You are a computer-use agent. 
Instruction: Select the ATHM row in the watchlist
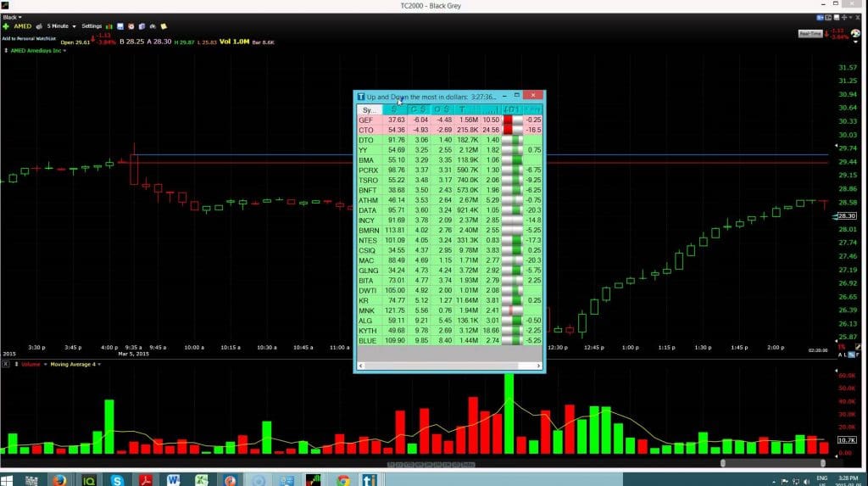coord(449,200)
